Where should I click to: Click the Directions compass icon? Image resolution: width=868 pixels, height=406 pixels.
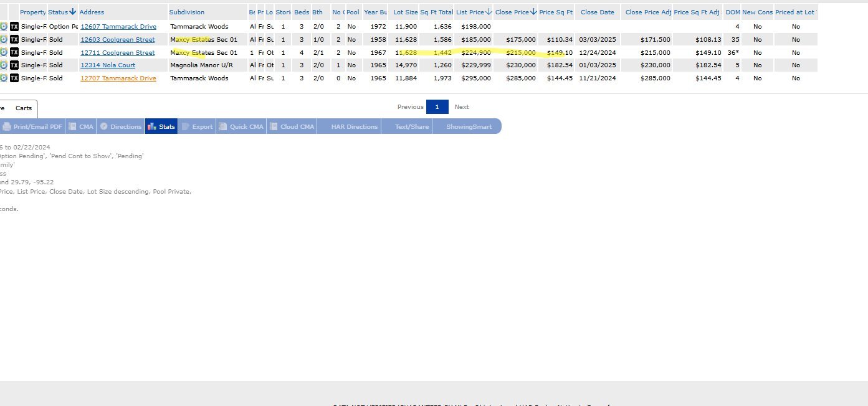(x=103, y=126)
